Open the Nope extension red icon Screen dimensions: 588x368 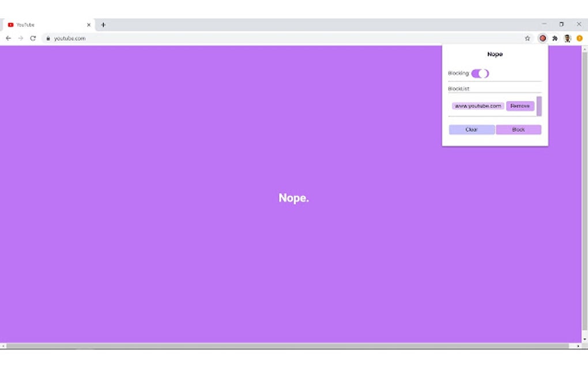(542, 38)
